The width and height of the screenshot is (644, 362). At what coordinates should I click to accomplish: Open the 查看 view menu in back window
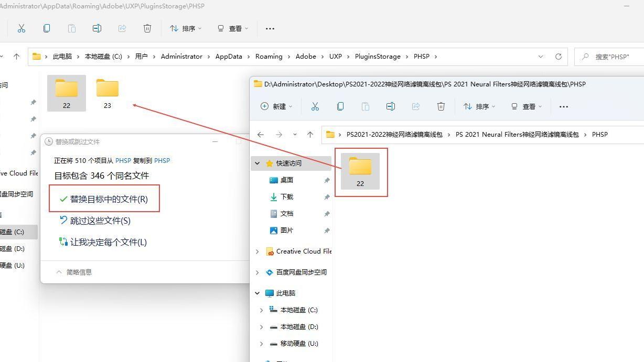point(233,28)
